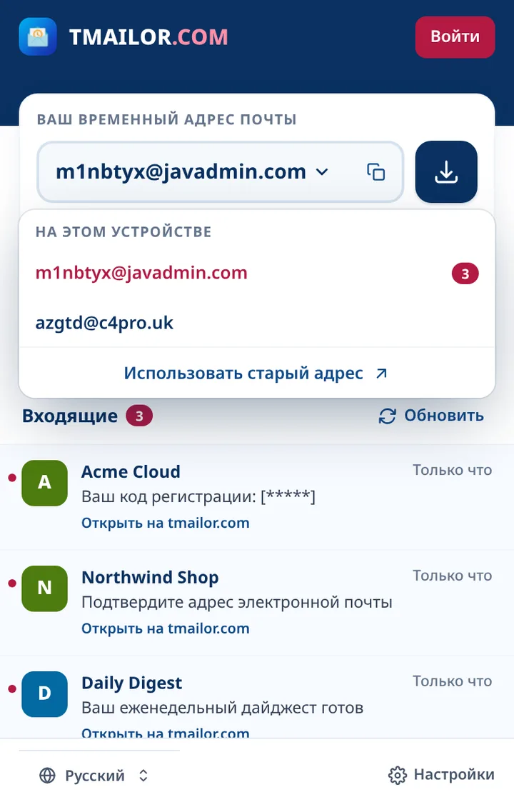
Task: Open Настройки settings
Action: (x=441, y=775)
